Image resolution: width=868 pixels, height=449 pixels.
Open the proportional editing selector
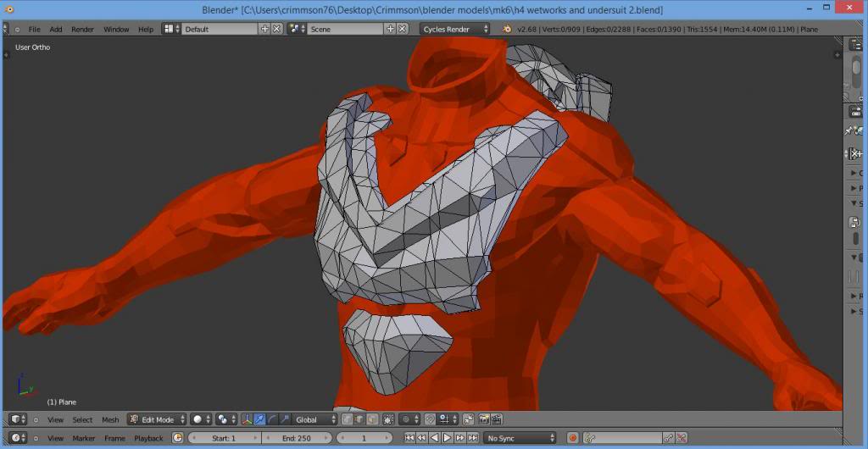tap(409, 419)
